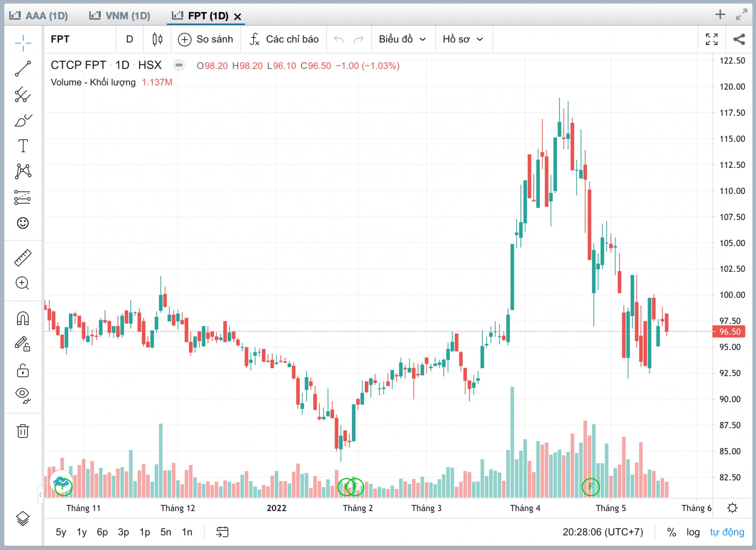Screen dimensions: 756x550
Task: Click the Volume - Khối lượng indicator label
Action: click(93, 82)
